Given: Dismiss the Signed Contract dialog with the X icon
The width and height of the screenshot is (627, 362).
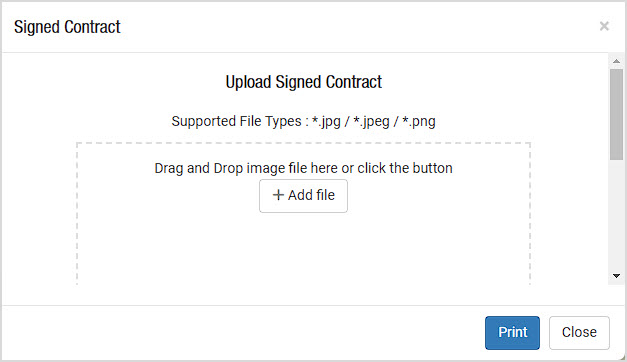Looking at the screenshot, I should click(604, 26).
